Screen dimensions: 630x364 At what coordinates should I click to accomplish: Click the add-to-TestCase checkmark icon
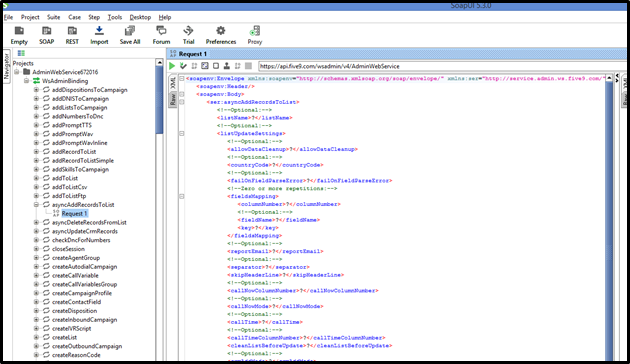tap(183, 66)
